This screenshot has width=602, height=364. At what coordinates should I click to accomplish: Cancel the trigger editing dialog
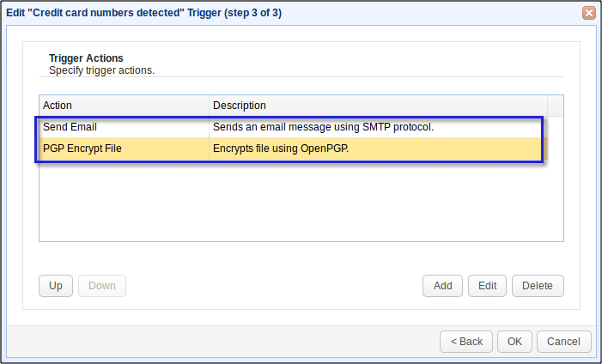[x=564, y=341]
